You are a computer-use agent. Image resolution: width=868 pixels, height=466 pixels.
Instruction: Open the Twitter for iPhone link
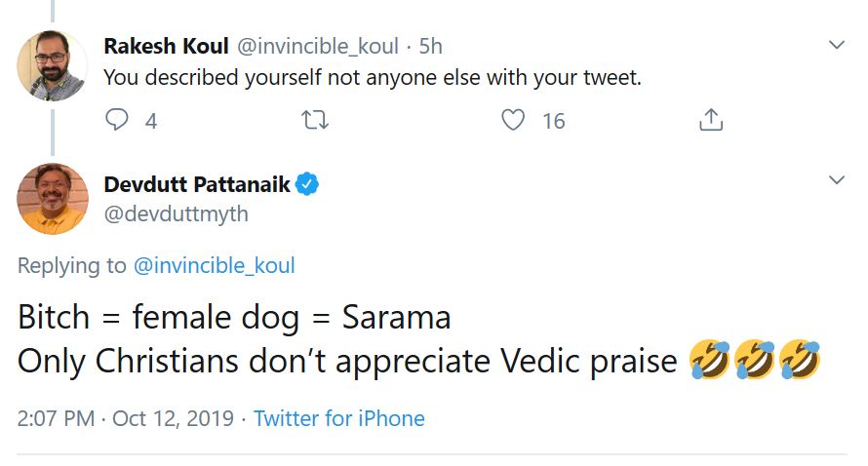pos(338,419)
